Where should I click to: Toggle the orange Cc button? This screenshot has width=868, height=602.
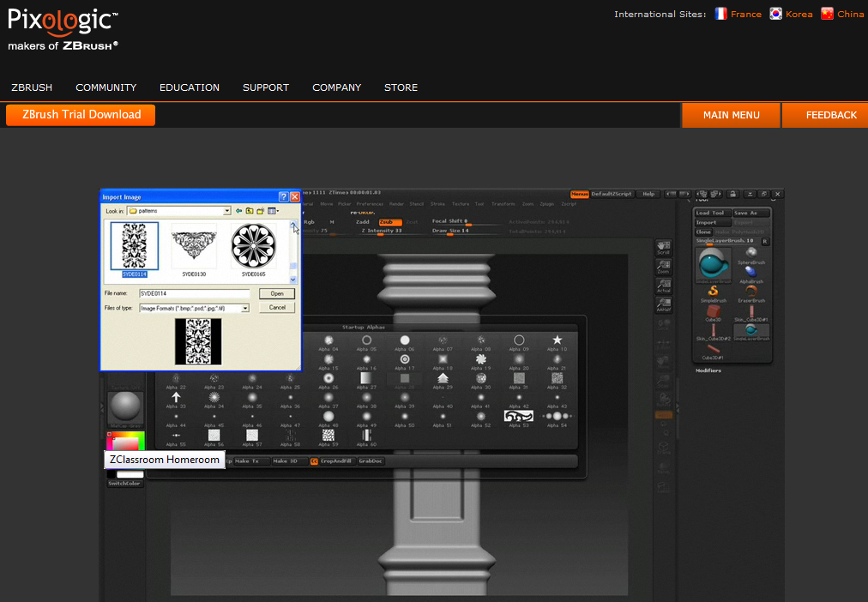[x=314, y=461]
